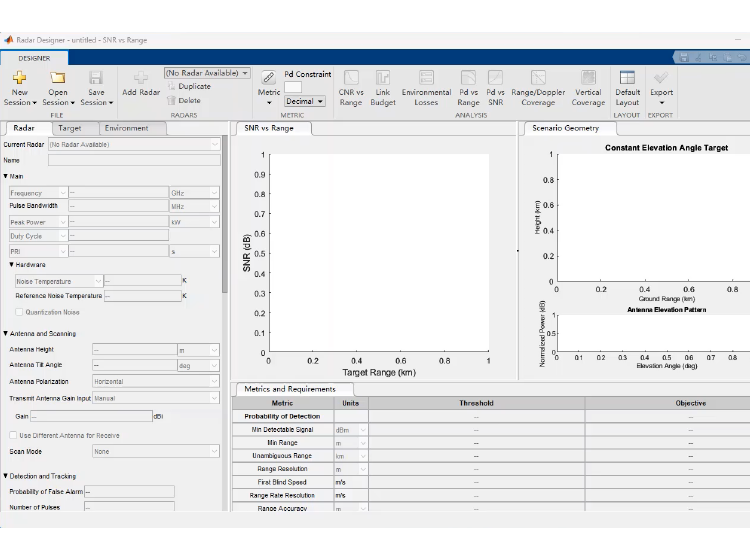Switch to the Environment tab

pyautogui.click(x=127, y=128)
